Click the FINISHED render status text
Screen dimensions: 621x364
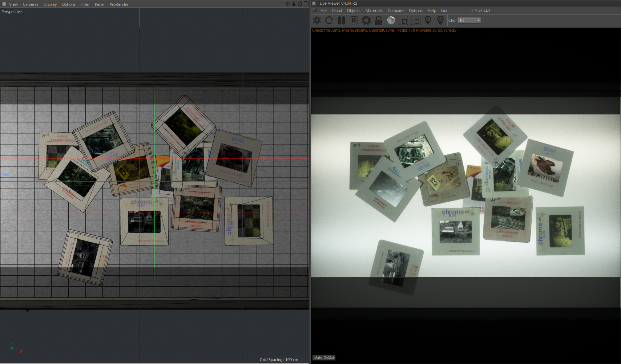pos(480,11)
